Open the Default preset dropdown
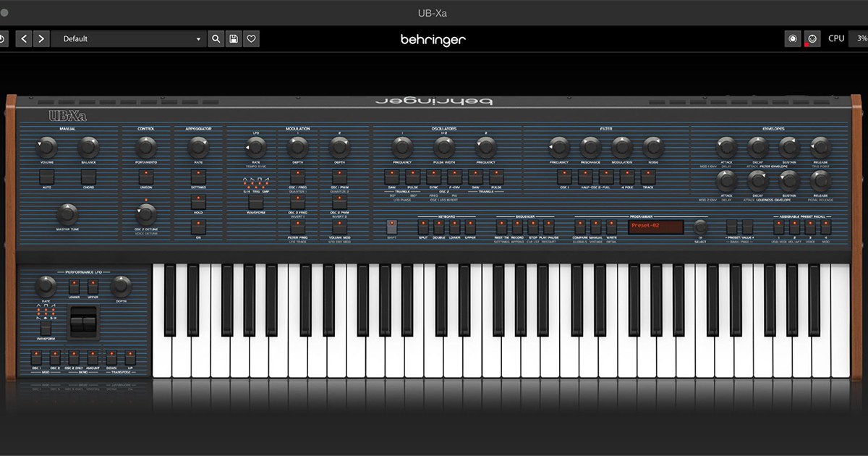868x456 pixels. tap(129, 39)
